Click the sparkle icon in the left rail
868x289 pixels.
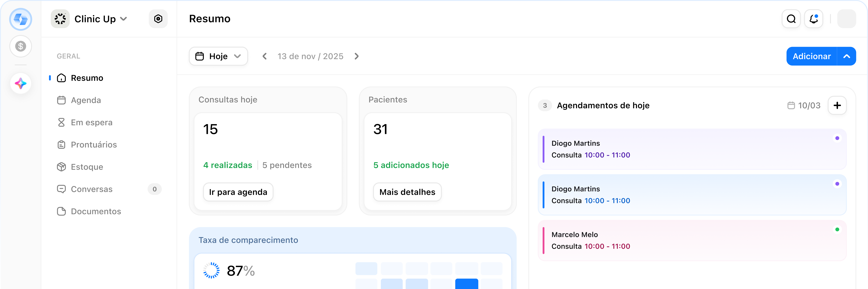(21, 83)
